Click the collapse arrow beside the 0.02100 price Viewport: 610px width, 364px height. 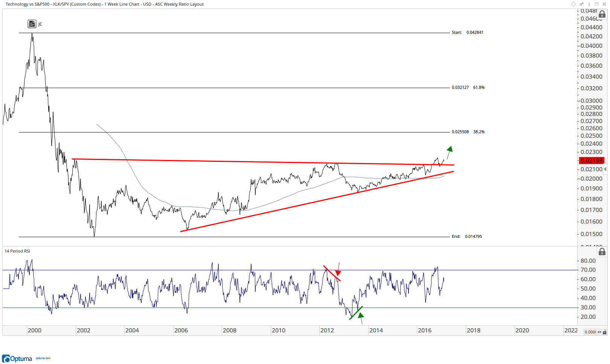605,169
